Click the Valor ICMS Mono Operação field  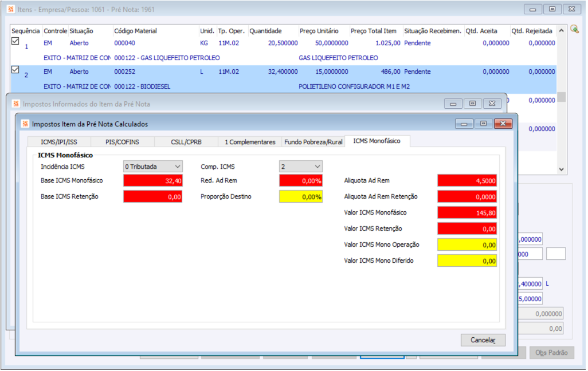pyautogui.click(x=467, y=244)
